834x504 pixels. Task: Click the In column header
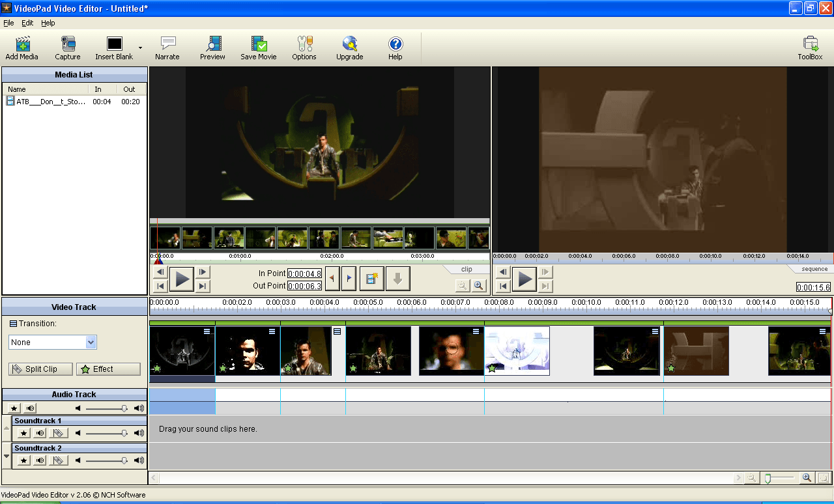point(103,89)
